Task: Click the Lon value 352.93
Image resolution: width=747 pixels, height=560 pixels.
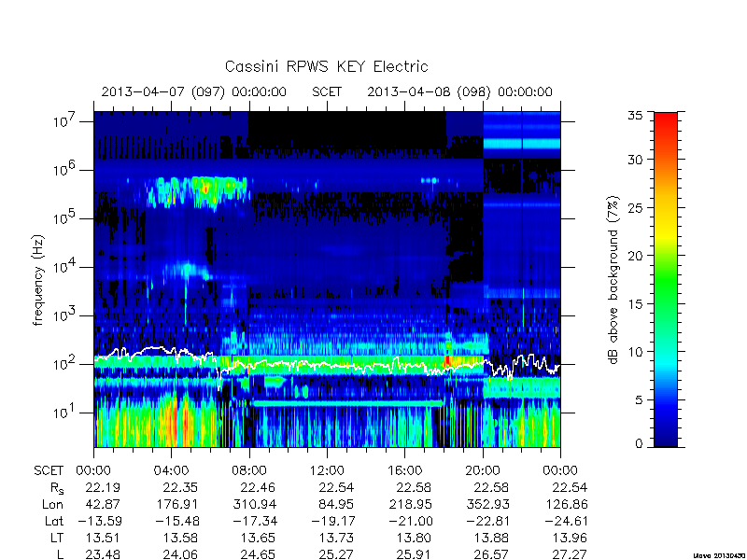Action: tap(487, 504)
